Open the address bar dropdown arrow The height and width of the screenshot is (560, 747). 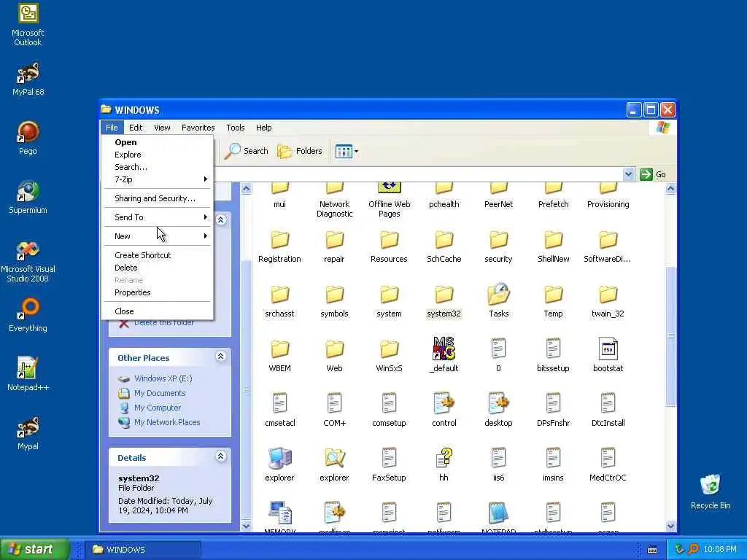628,174
